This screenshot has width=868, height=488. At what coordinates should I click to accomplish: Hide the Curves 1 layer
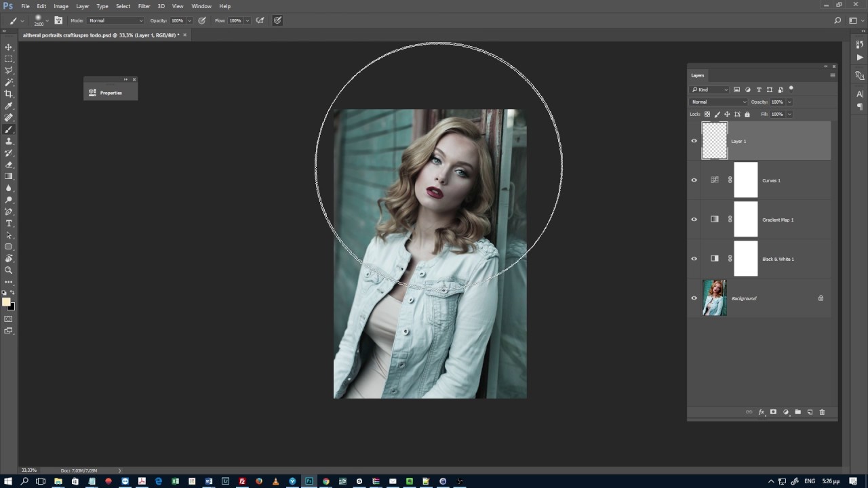(694, 180)
